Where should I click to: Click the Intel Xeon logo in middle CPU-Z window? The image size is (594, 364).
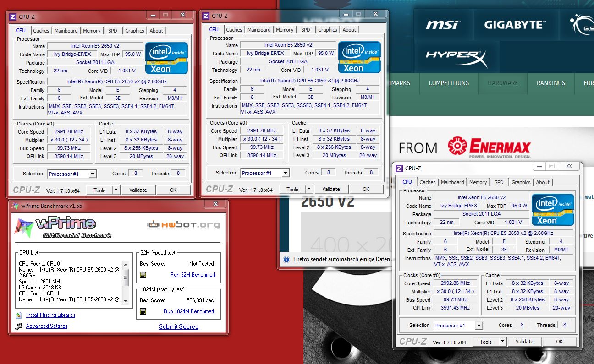tap(359, 57)
